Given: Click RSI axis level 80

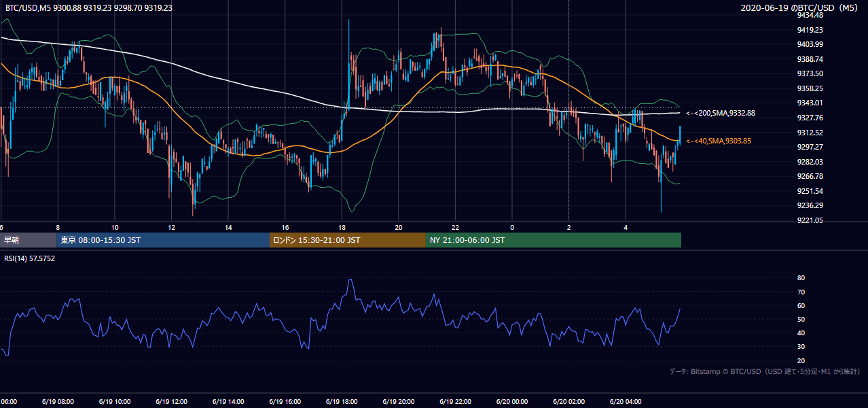Looking at the screenshot, I should 801,278.
